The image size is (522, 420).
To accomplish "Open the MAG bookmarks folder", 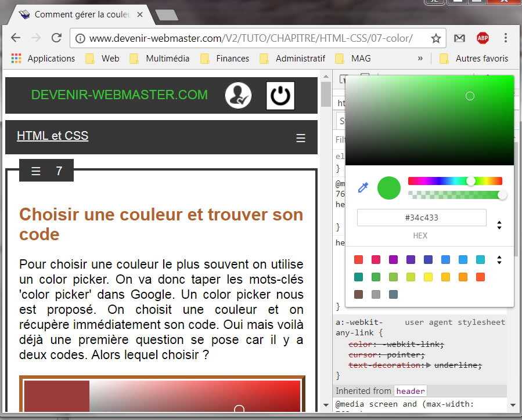I will point(353,59).
